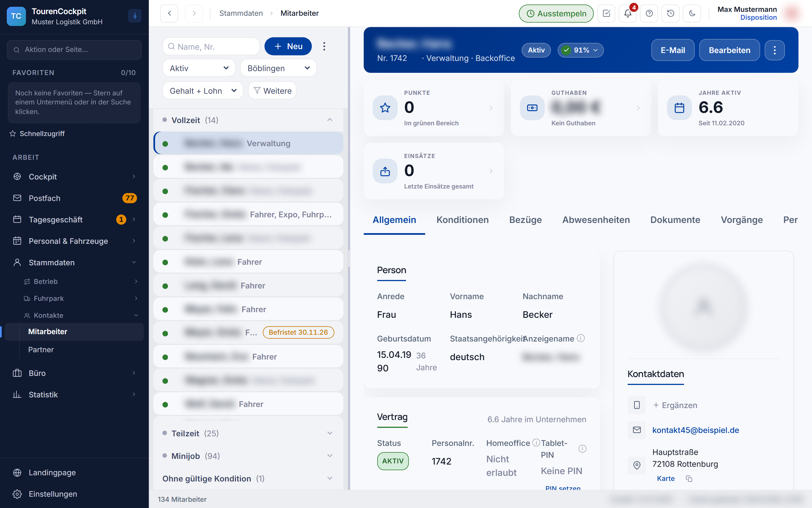Open the tasks checkbox icon in the header

tap(606, 14)
